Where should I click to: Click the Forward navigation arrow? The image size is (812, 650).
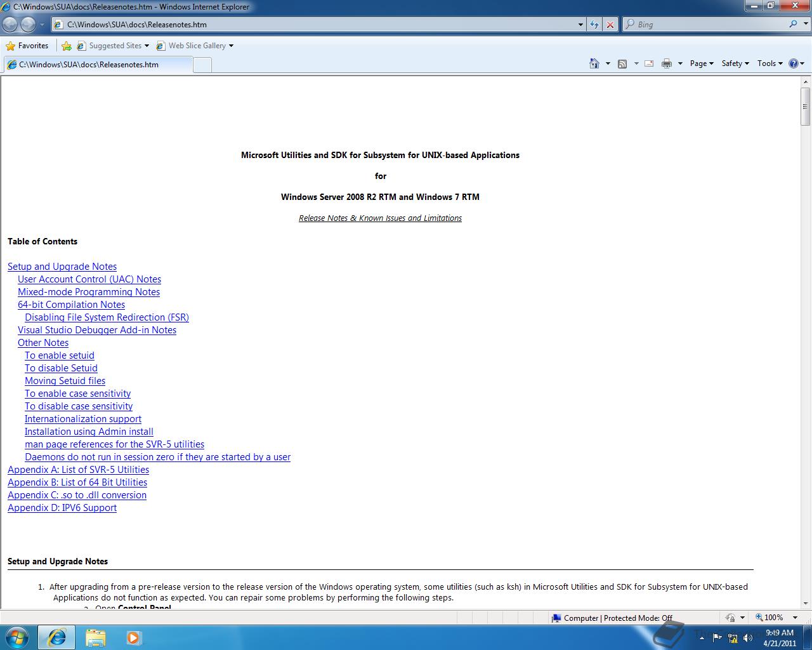28,24
